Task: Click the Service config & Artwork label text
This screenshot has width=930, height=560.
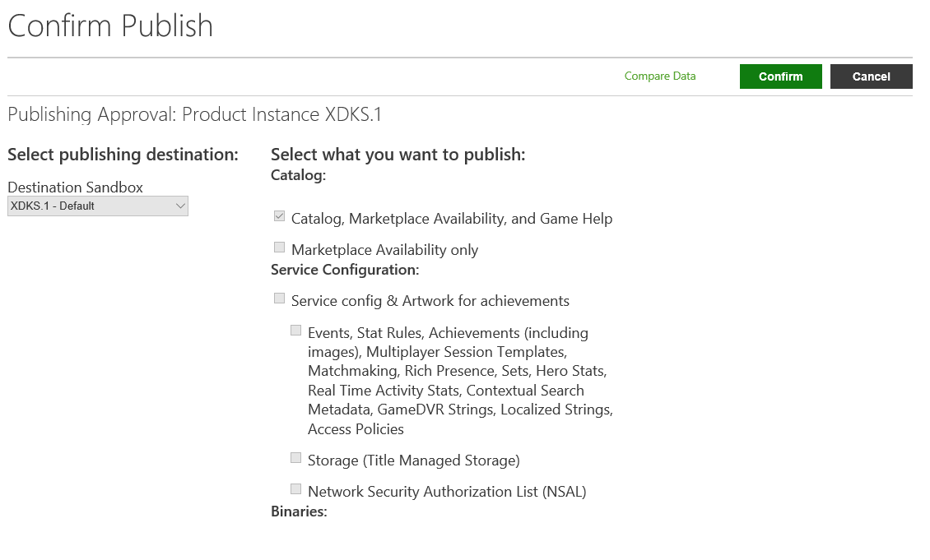Action: pos(430,301)
